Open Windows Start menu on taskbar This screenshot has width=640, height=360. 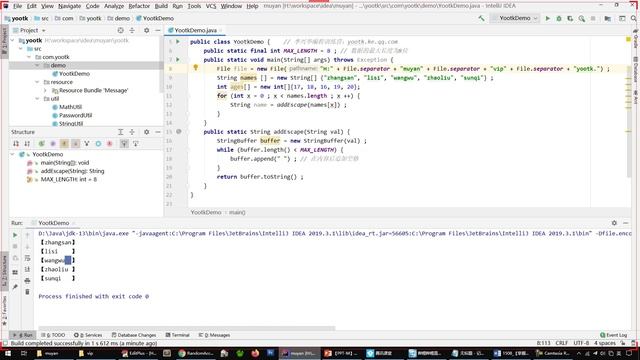click(x=8, y=353)
